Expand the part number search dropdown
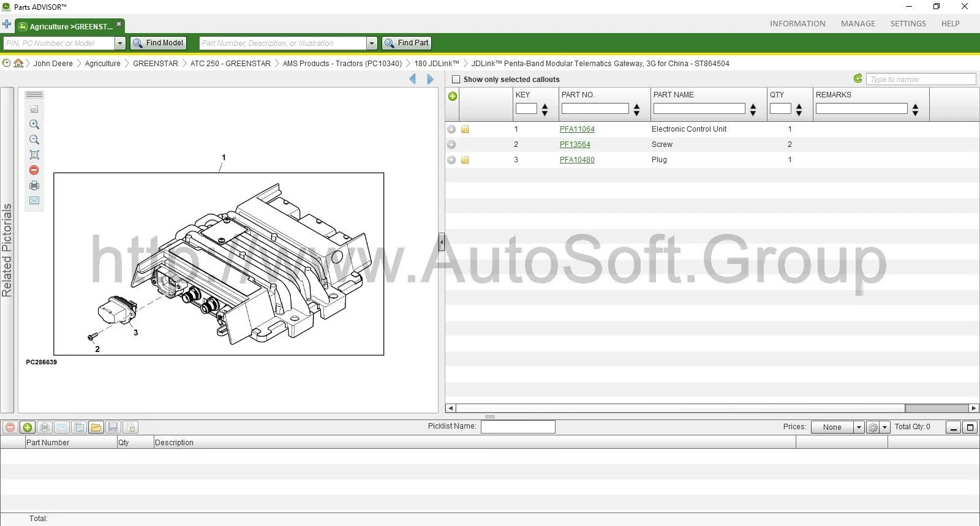This screenshot has width=980, height=526. tap(372, 43)
